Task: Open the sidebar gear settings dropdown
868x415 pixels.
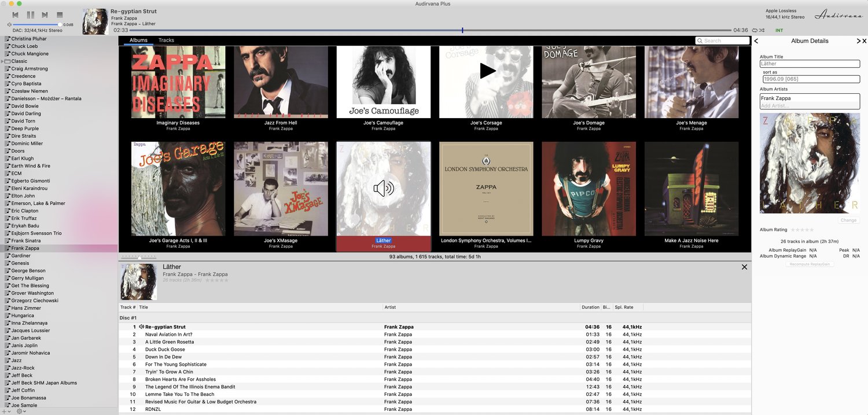Action: [x=21, y=411]
